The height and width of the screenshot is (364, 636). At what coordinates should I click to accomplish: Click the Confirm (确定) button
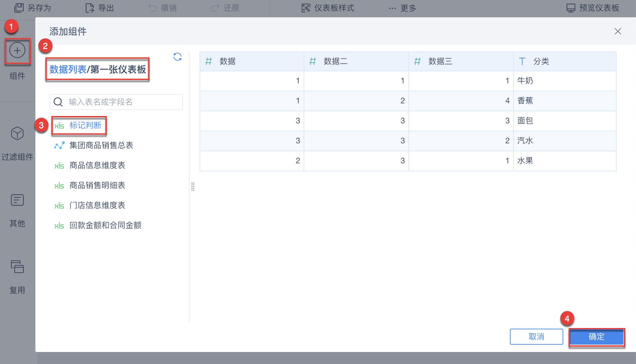coord(597,337)
